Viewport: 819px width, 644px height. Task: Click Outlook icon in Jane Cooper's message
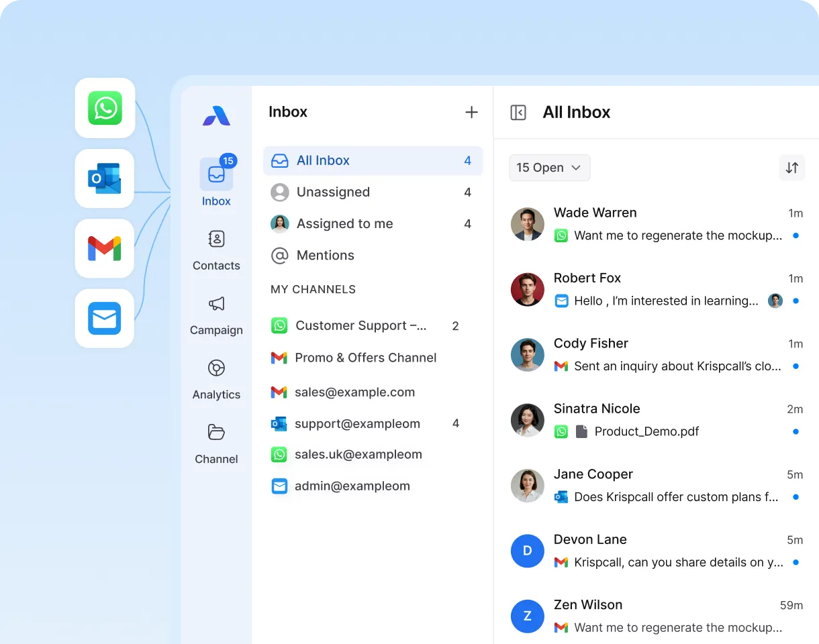(x=561, y=497)
